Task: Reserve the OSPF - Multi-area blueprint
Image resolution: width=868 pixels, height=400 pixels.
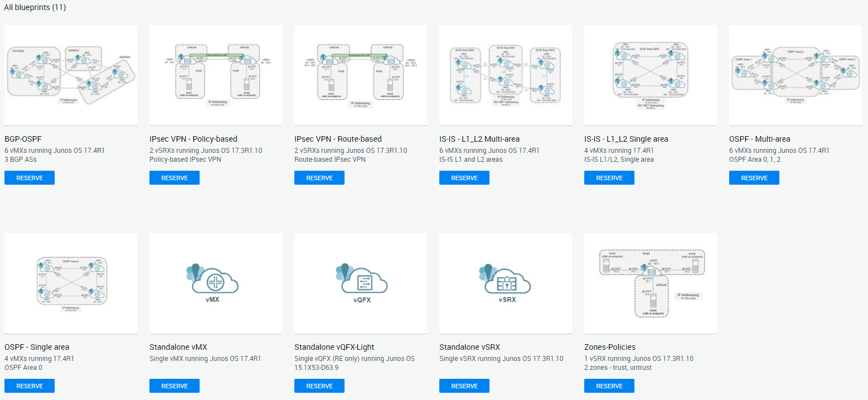Action: click(754, 178)
